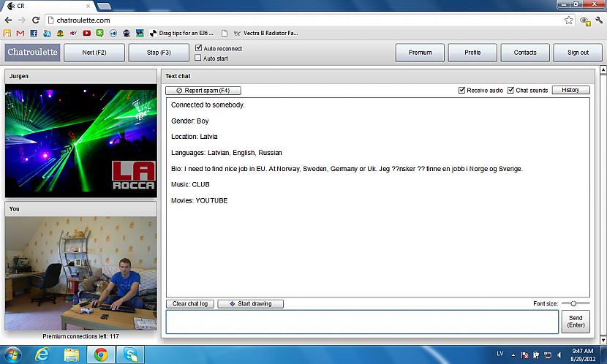Open the Premium page

click(420, 53)
